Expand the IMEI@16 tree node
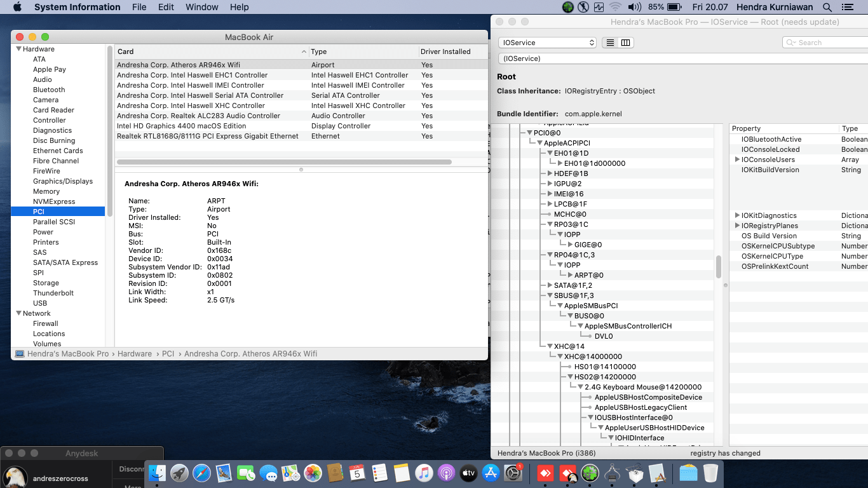 550,194
